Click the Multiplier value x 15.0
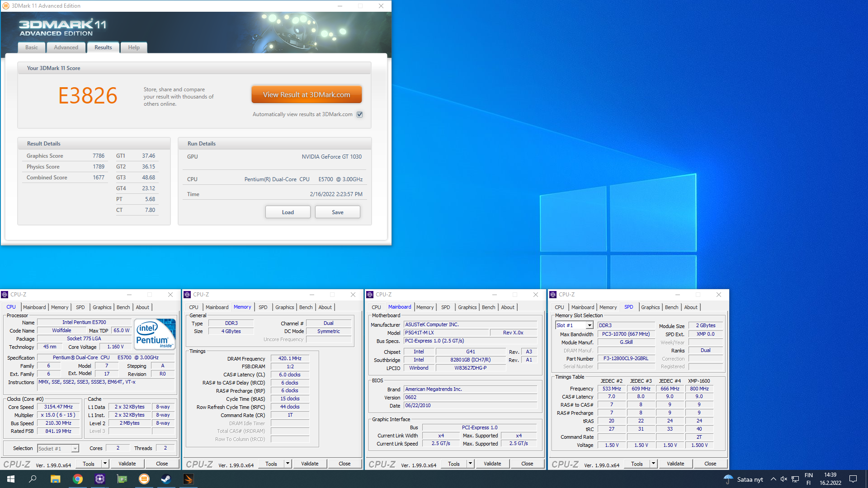868x488 pixels. click(58, 415)
